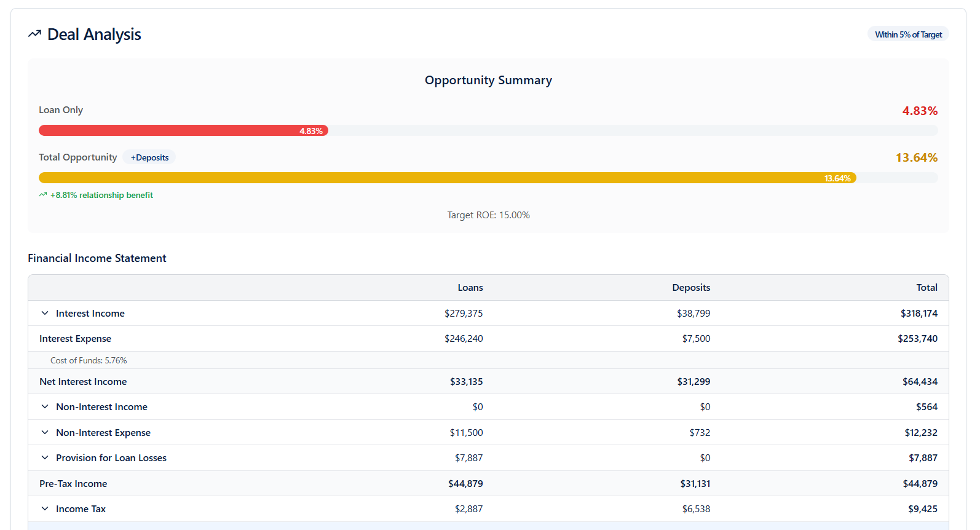Click the green relationship benefit trend icon

coord(43,195)
